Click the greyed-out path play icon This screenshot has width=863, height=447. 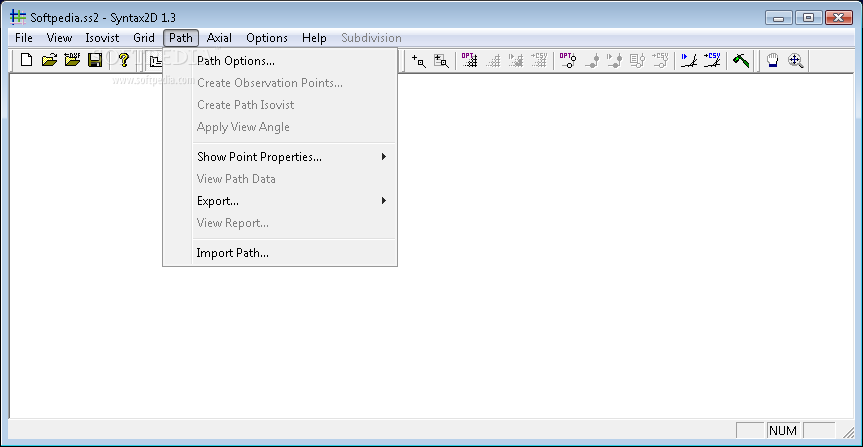click(x=614, y=61)
